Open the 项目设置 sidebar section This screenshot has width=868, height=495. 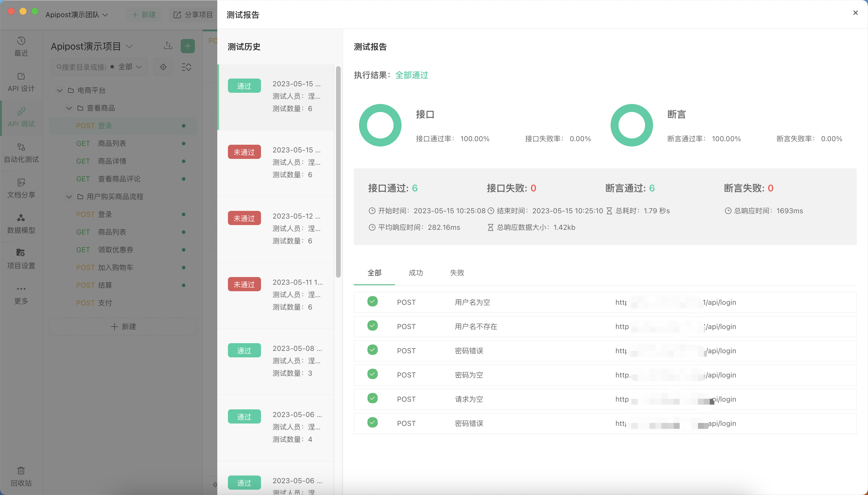(21, 259)
